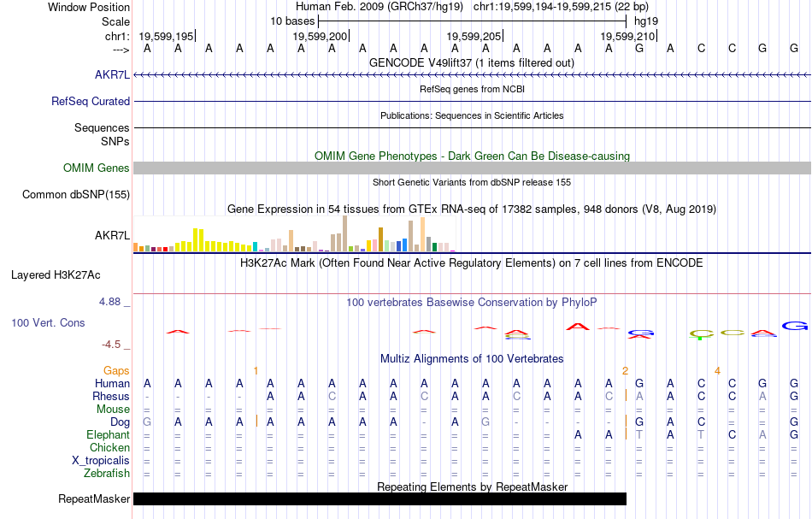Viewport: 812px width, 519px height.
Task: Click the Common dbSNP(155) label
Action: pyautogui.click(x=75, y=194)
